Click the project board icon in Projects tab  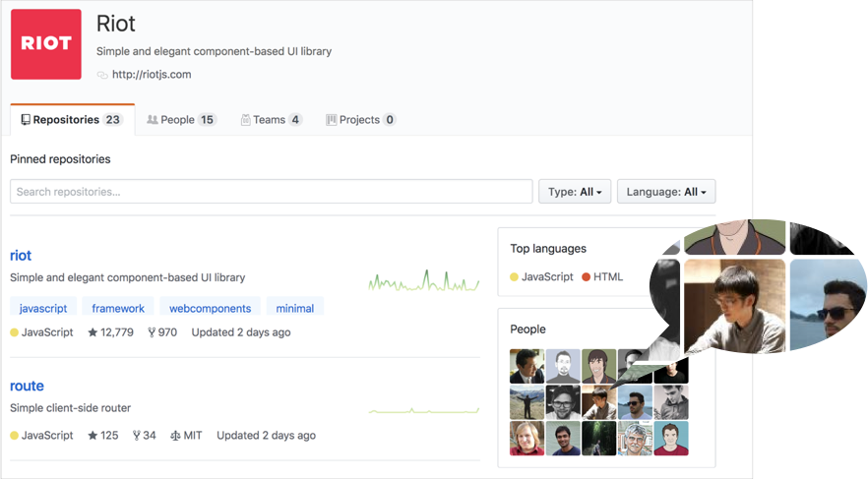pos(331,119)
